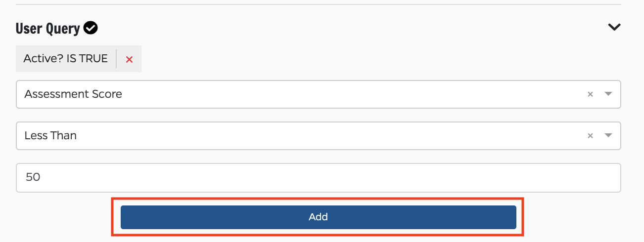
Task: Collapse the User Query section
Action: pyautogui.click(x=614, y=28)
